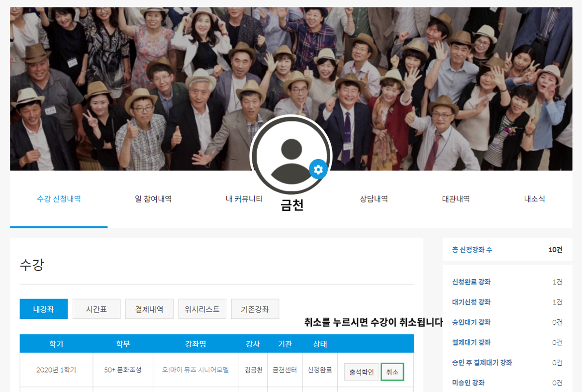This screenshot has width=582, height=392.
Task: Open the 오!마이 뮤즈 시니어모델 course link
Action: 195,370
